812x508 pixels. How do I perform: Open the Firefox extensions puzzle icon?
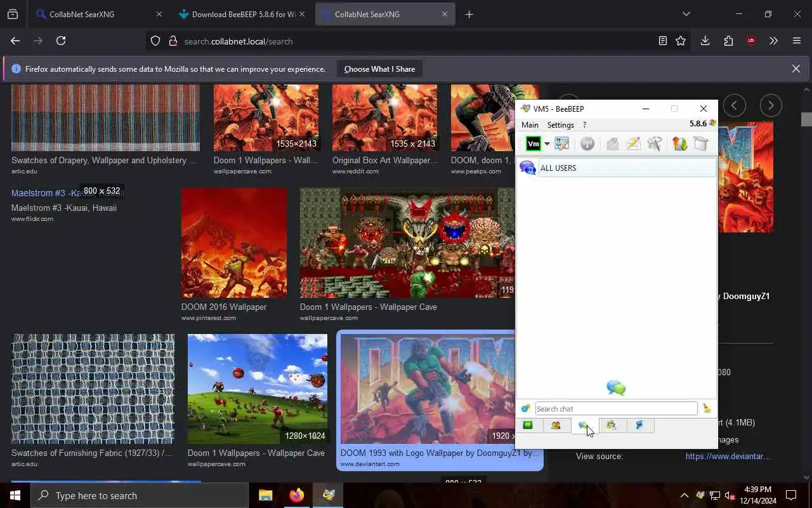[x=728, y=41]
